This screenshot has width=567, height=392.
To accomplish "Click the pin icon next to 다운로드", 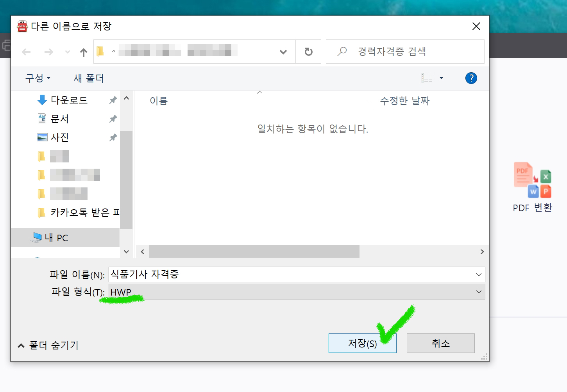I will coord(113,100).
